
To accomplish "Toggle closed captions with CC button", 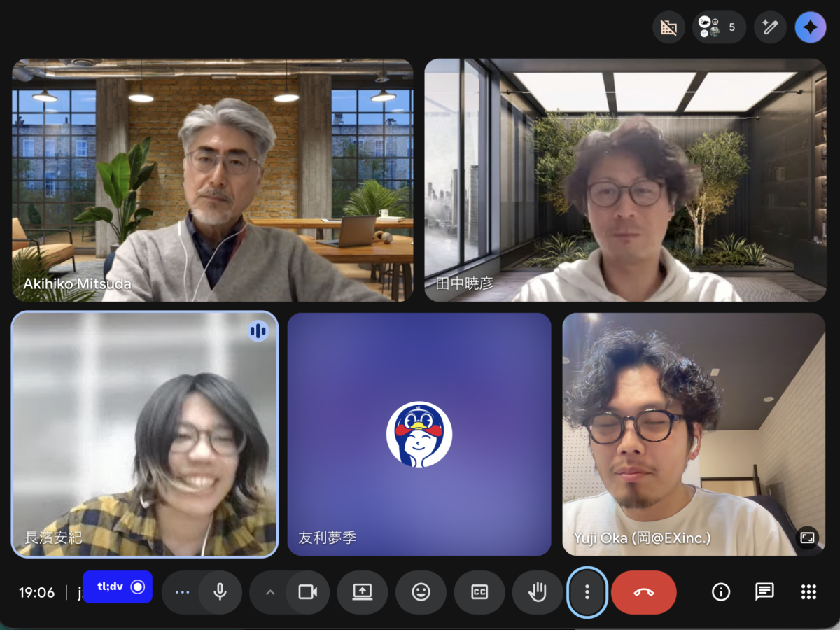I will pos(479,592).
